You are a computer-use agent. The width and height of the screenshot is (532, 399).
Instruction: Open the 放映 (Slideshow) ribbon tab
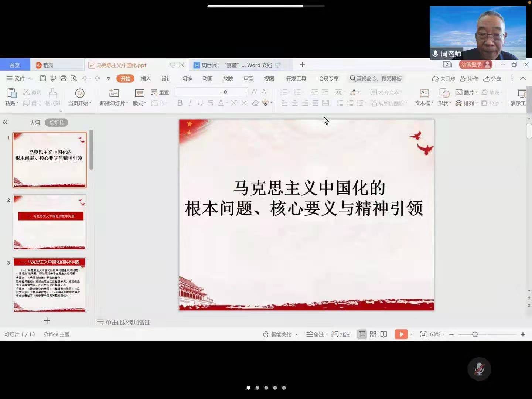click(x=228, y=78)
